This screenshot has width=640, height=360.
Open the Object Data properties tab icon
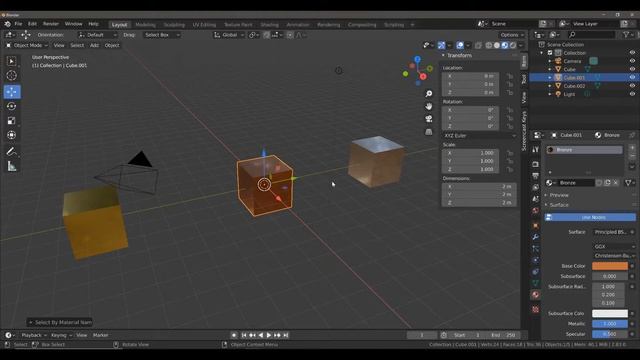pyautogui.click(x=536, y=283)
